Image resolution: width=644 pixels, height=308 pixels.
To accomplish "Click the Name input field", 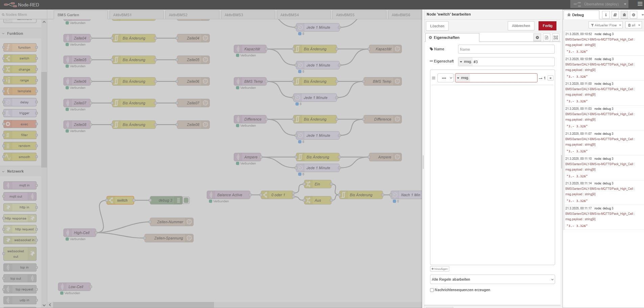I will coord(506,49).
